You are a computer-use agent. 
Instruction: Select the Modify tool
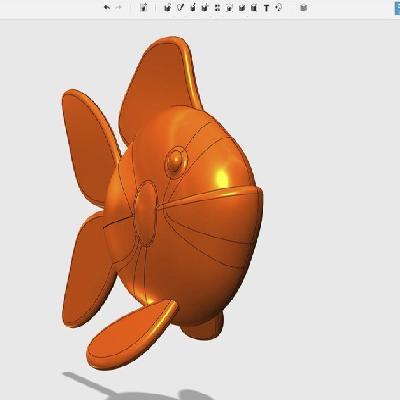[205, 7]
